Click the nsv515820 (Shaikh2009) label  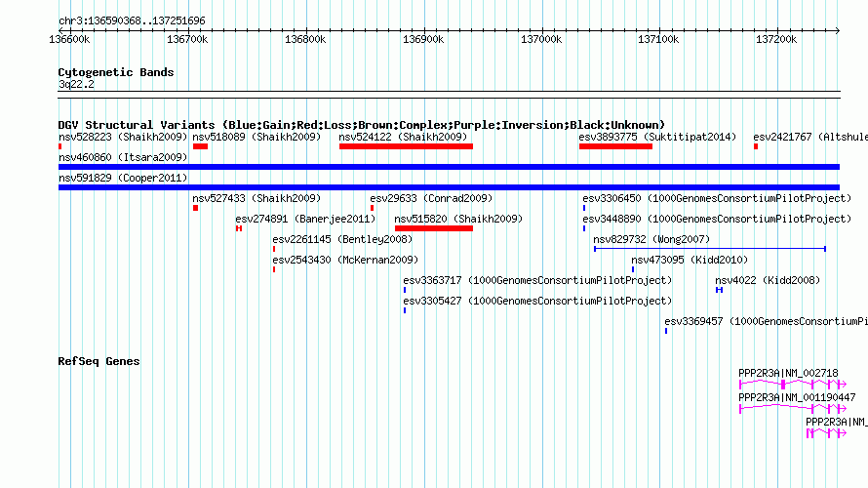458,219
